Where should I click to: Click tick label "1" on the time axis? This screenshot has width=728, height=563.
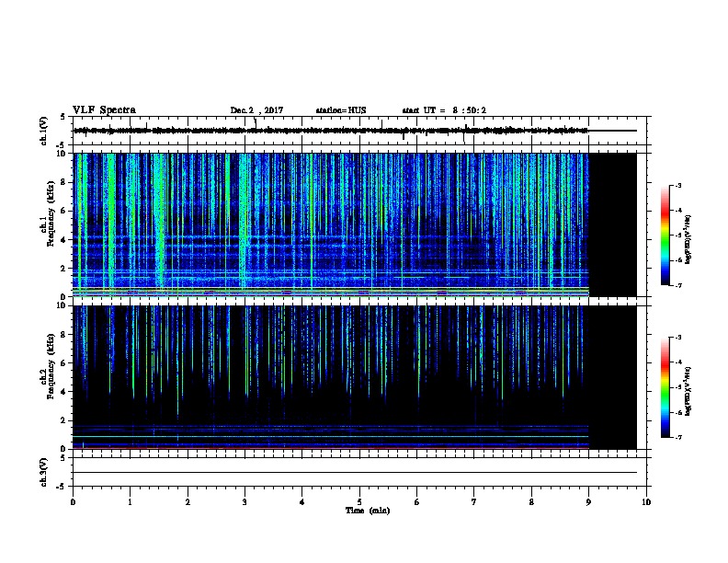click(x=130, y=502)
